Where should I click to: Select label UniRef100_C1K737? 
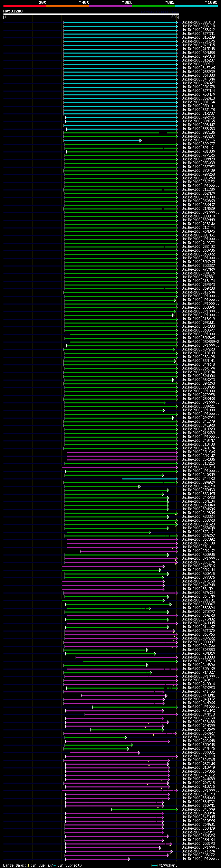198,114
